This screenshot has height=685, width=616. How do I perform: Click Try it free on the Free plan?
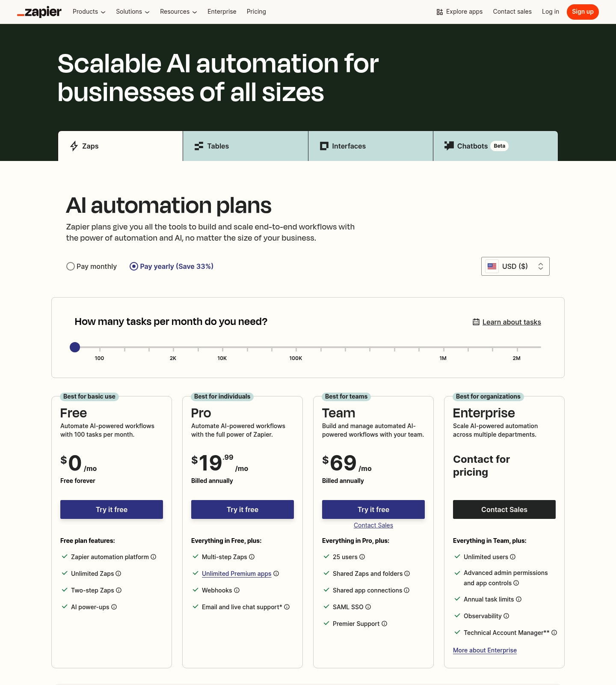[112, 509]
